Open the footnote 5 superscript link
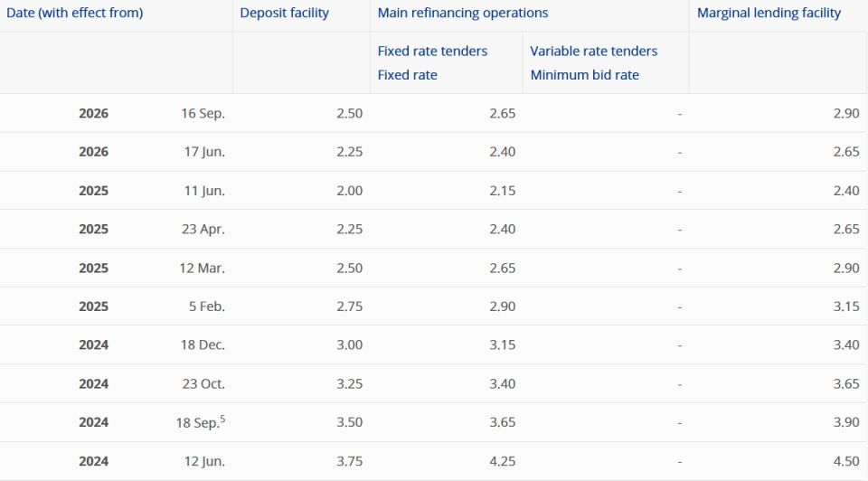This screenshot has width=868, height=481. click(222, 419)
